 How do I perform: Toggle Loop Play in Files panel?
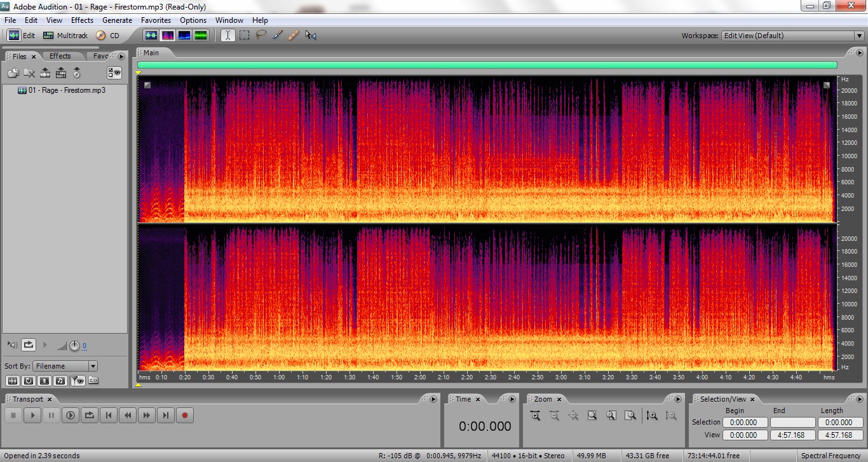(x=29, y=345)
